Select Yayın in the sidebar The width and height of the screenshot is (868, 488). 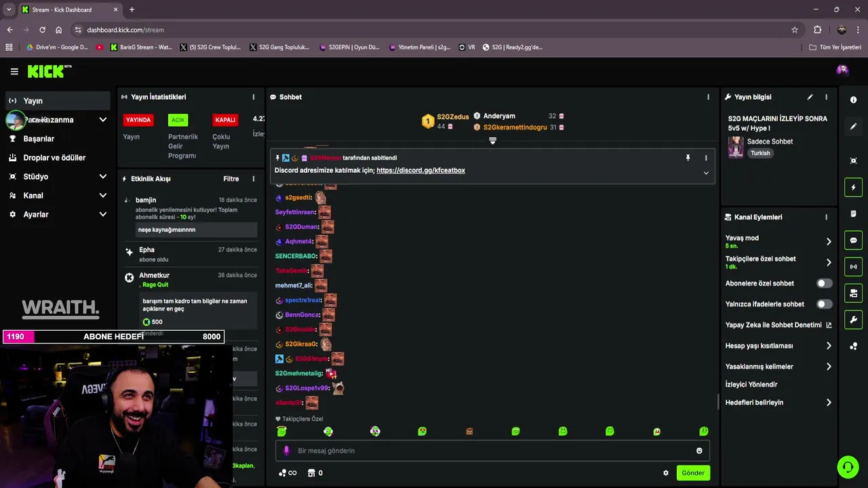coord(58,101)
